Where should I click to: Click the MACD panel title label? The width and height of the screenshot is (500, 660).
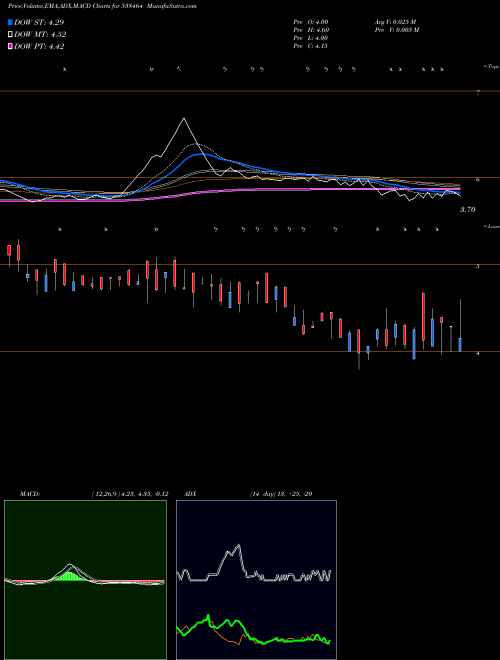pos(30,494)
